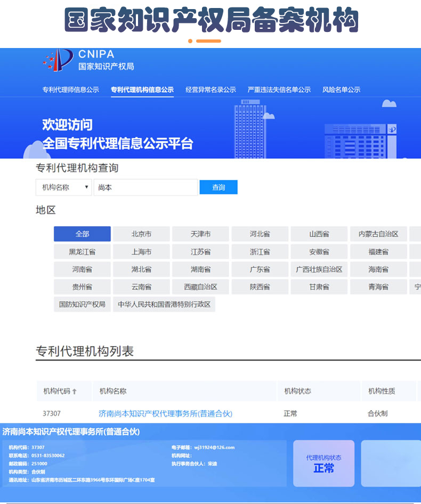Filter by 上海市
Viewport: 421px width, 504px height.
[x=141, y=252]
